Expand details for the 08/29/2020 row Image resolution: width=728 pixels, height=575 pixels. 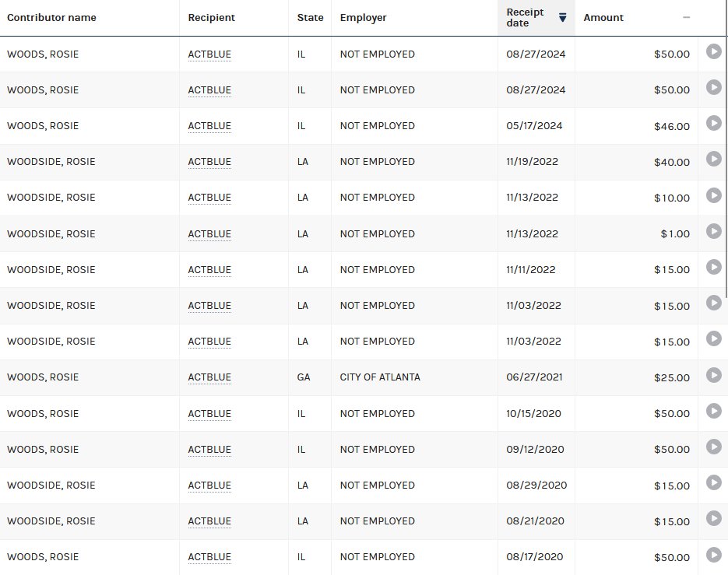coord(714,482)
